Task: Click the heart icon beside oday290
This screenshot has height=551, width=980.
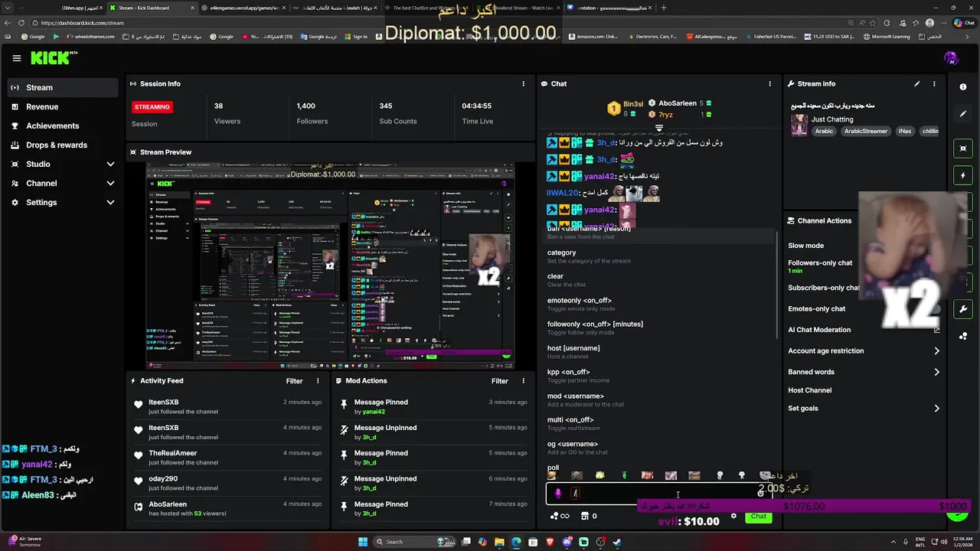Action: click(139, 481)
